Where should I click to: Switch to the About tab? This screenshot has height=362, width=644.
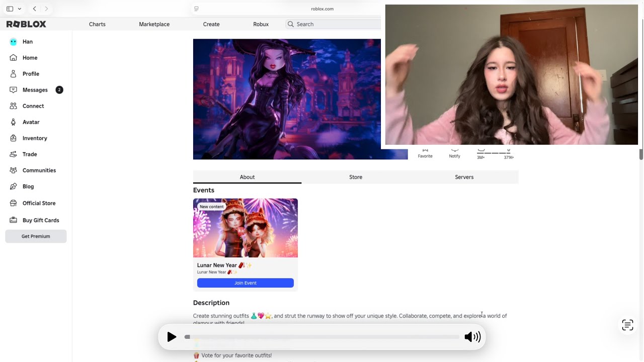[x=247, y=177]
